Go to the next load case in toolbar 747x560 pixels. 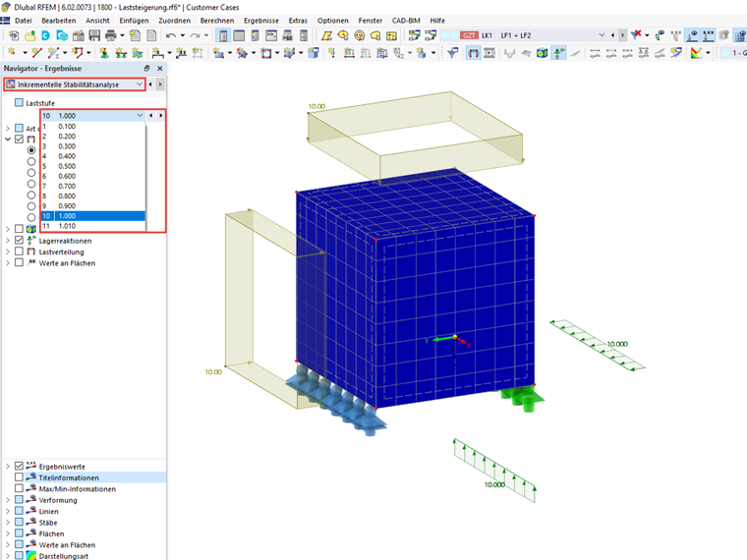click(x=622, y=35)
